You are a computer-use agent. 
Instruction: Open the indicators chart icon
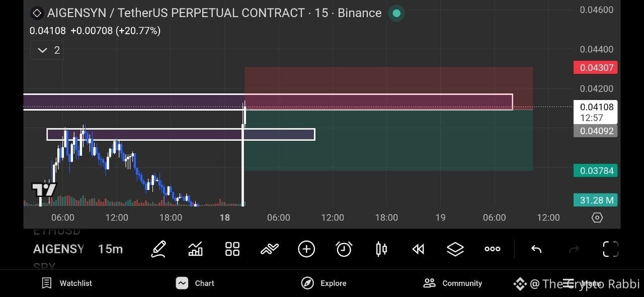tap(195, 249)
